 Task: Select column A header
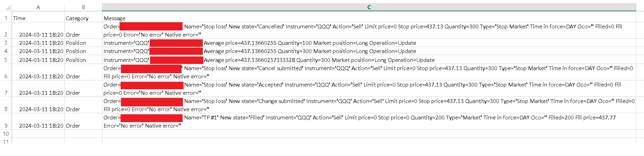[38, 7]
